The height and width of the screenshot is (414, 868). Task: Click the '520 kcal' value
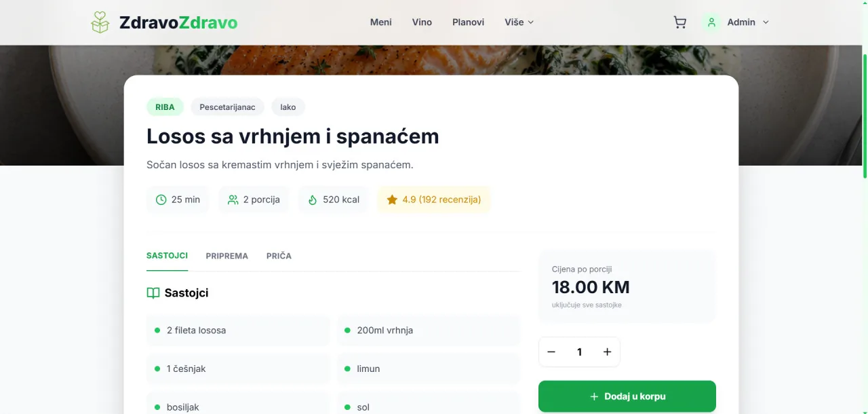coord(341,200)
